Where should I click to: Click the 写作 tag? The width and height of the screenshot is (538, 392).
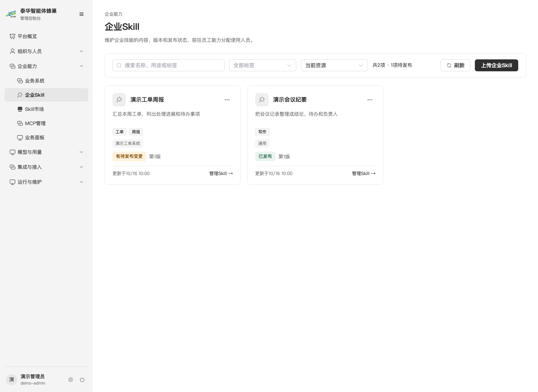(x=262, y=132)
